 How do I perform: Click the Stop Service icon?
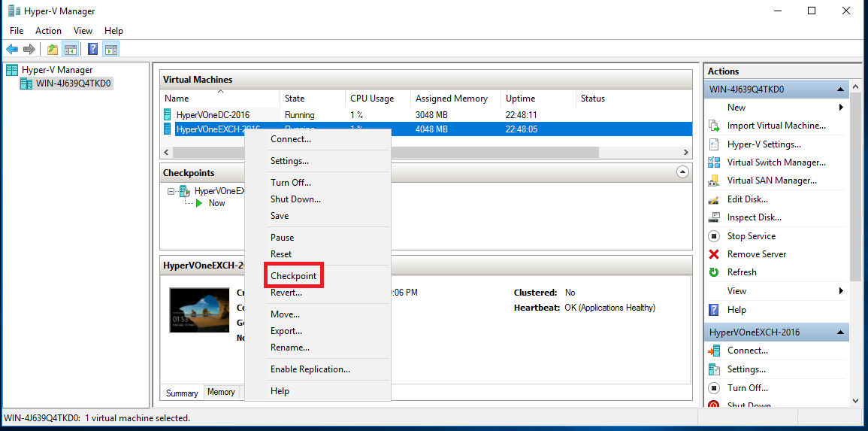(x=714, y=236)
